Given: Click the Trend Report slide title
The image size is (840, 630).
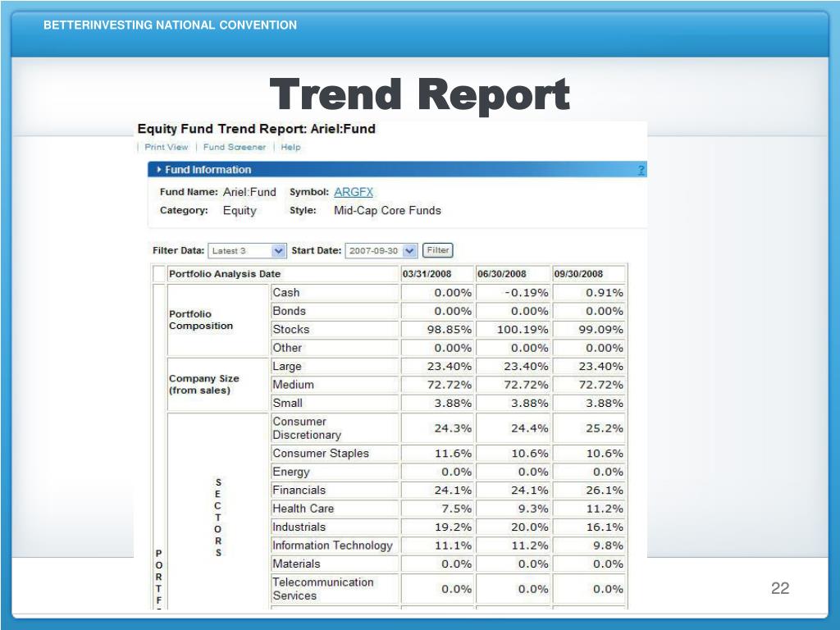Looking at the screenshot, I should (419, 95).
